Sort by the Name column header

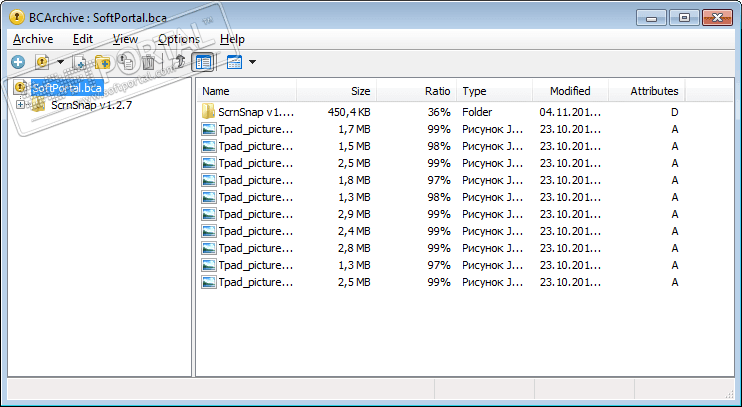pyautogui.click(x=246, y=91)
